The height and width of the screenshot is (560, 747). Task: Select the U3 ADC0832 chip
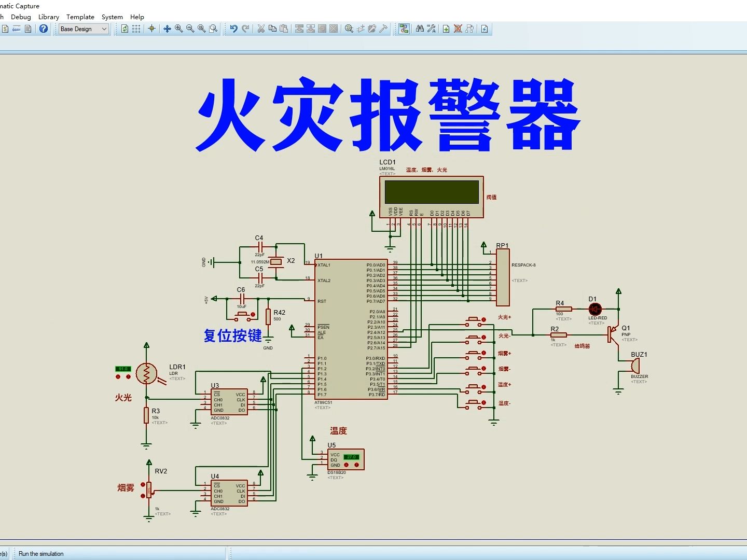click(x=229, y=402)
